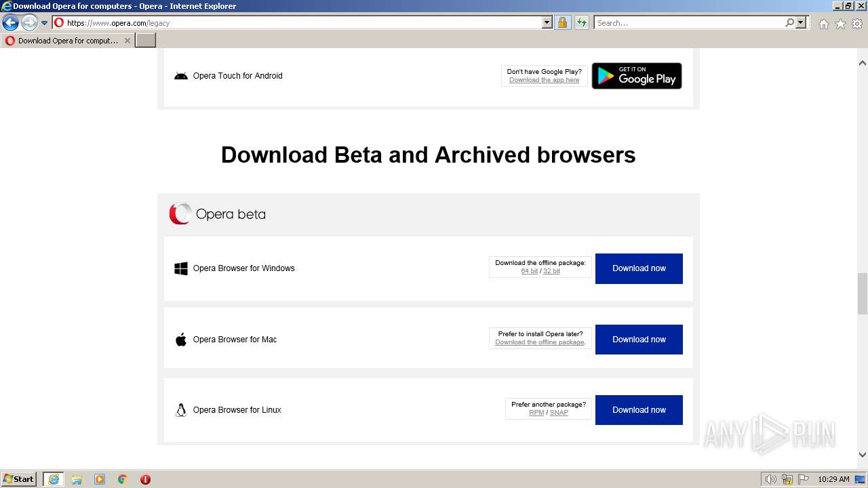The height and width of the screenshot is (488, 868).
Task: Click the Action Center flag icon
Action: 804,479
